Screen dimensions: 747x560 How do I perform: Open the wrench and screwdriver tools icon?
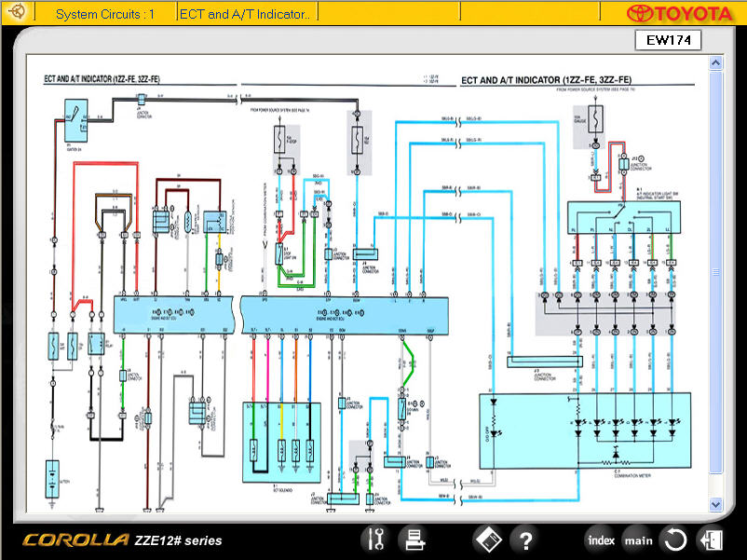tap(376, 539)
